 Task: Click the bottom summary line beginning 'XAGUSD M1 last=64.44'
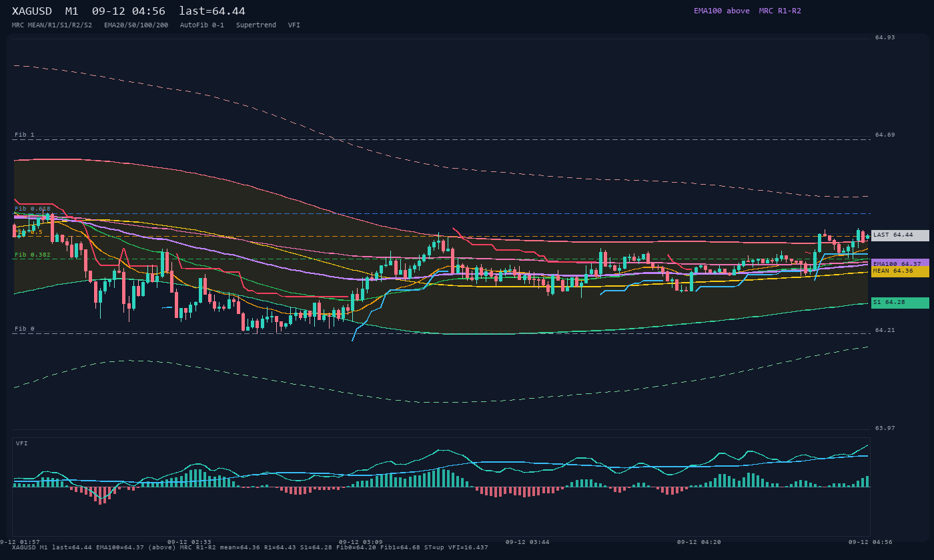tap(250, 547)
